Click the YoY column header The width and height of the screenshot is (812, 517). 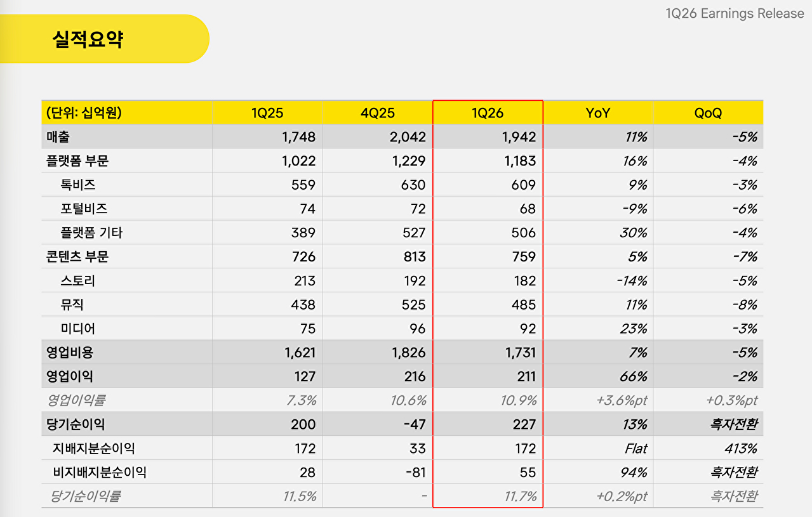pos(598,113)
